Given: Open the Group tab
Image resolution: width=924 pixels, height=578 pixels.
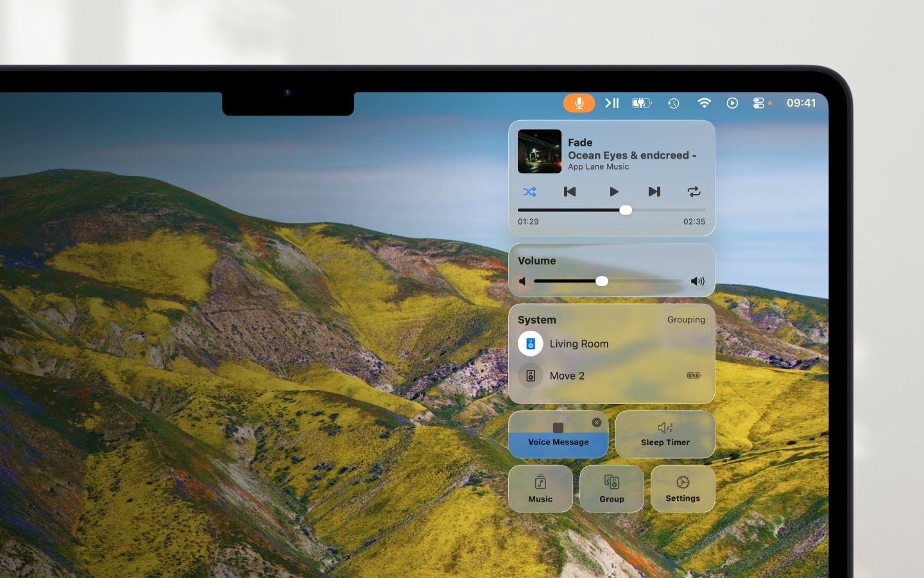Looking at the screenshot, I should 612,489.
